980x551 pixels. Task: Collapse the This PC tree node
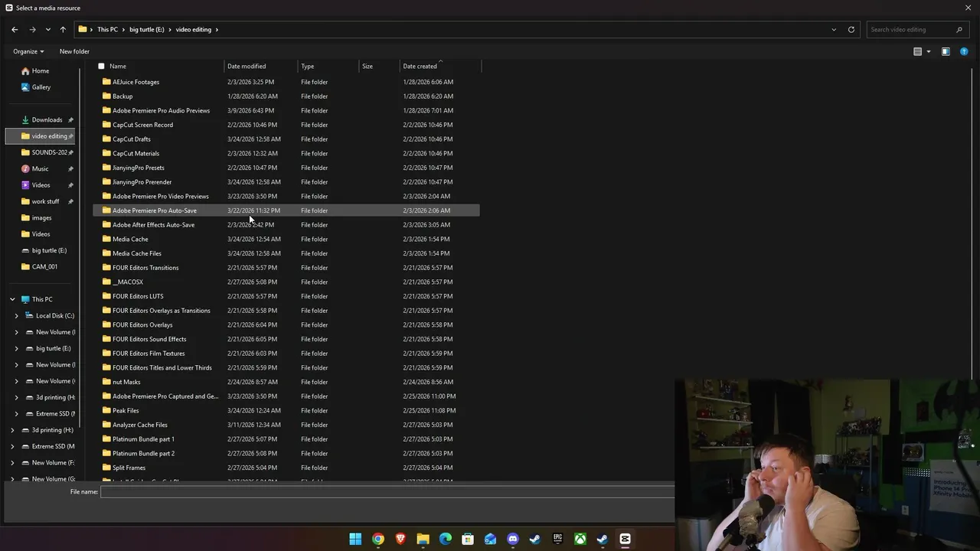click(x=12, y=299)
